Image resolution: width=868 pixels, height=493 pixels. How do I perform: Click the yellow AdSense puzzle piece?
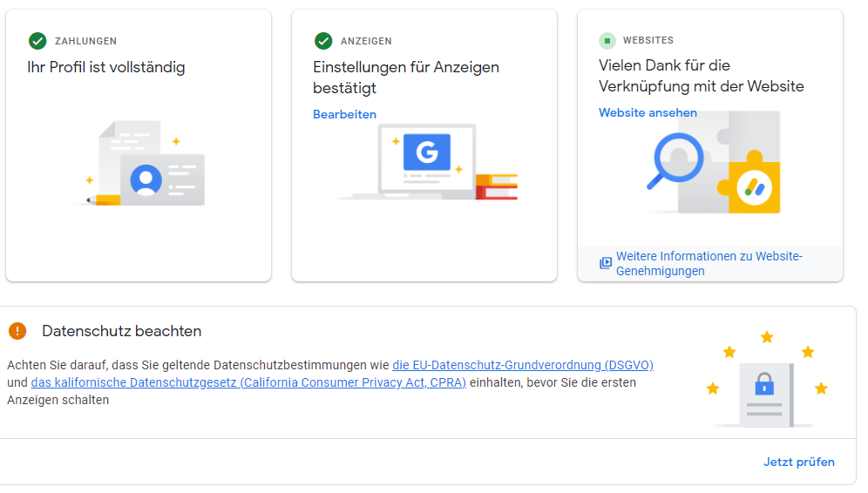pyautogui.click(x=749, y=186)
